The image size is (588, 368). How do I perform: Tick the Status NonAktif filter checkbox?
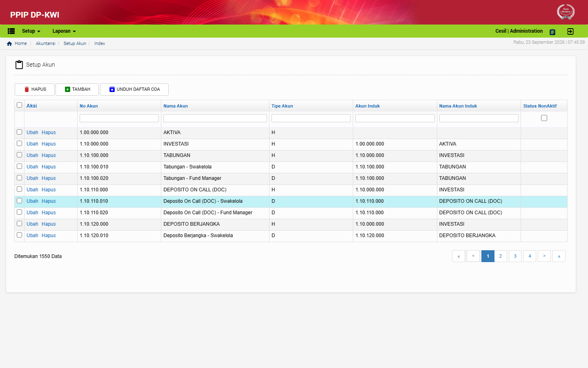pos(544,118)
